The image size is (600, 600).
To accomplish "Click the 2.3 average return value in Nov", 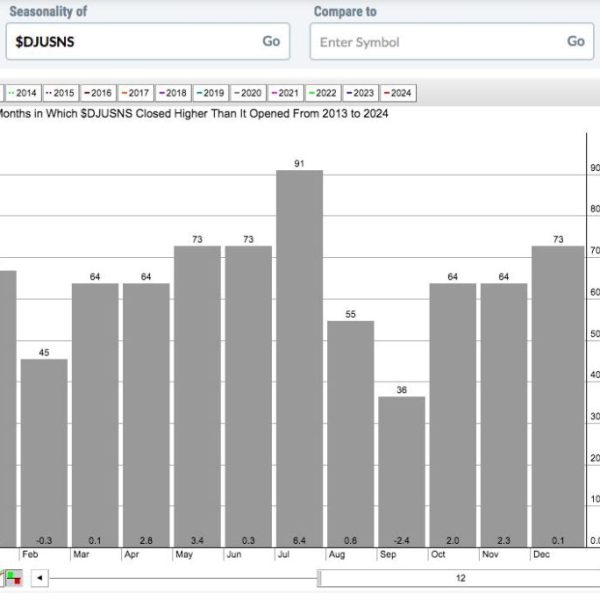I will [x=504, y=540].
